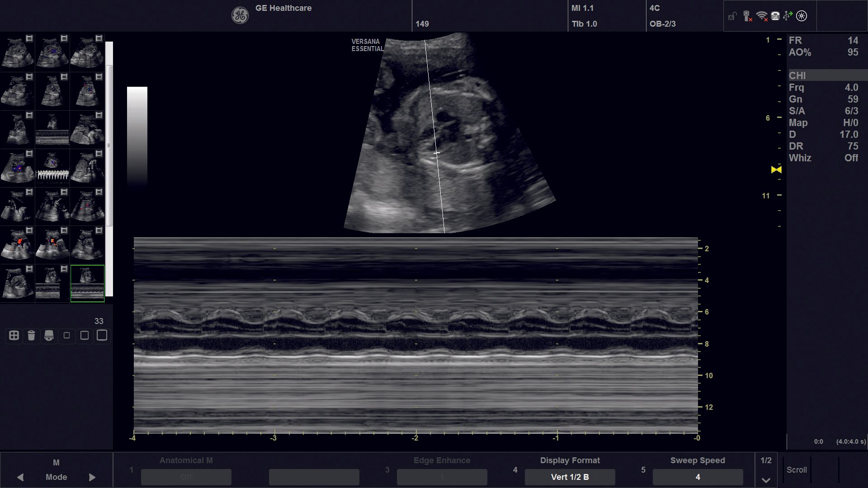Select the small thumbnail size option
Screen dimensions: 868x488
(x=67, y=336)
